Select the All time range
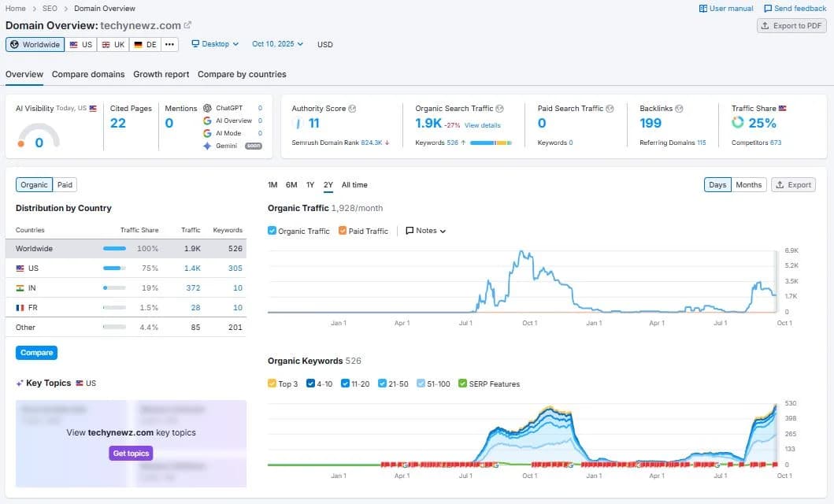834x504 pixels. click(354, 185)
